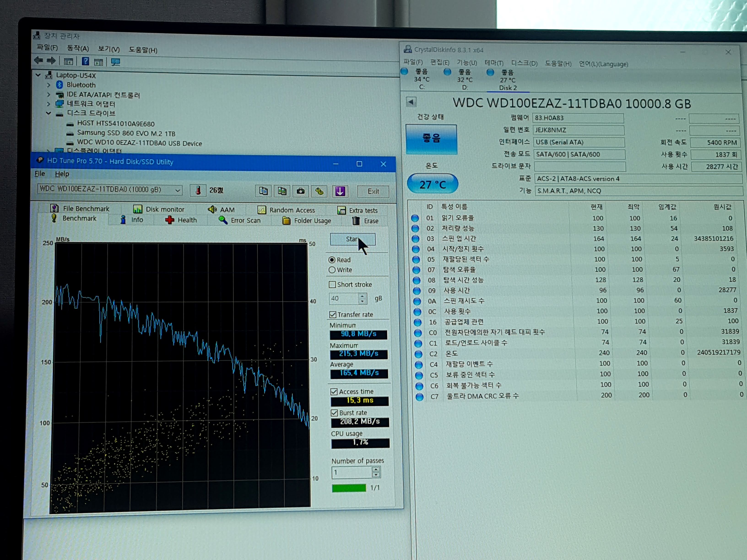The width and height of the screenshot is (747, 560).
Task: Click the status circle for attribute C2 temperature
Action: [x=418, y=354]
